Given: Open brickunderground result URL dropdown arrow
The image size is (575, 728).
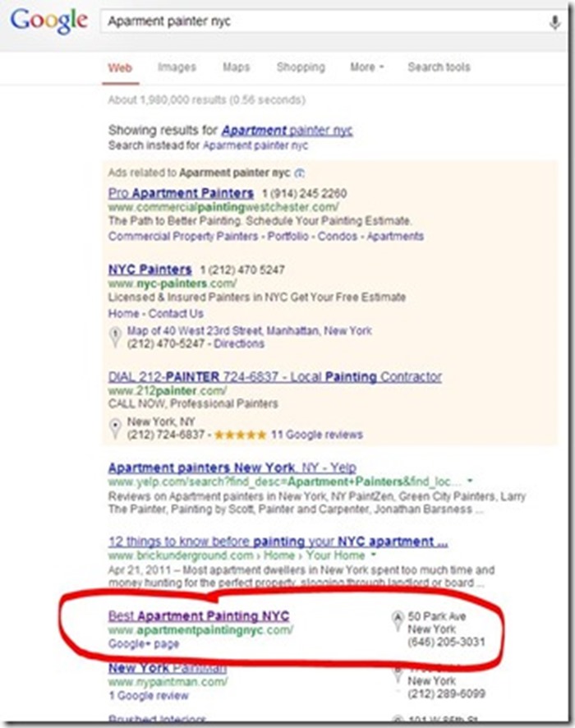Looking at the screenshot, I should (373, 555).
